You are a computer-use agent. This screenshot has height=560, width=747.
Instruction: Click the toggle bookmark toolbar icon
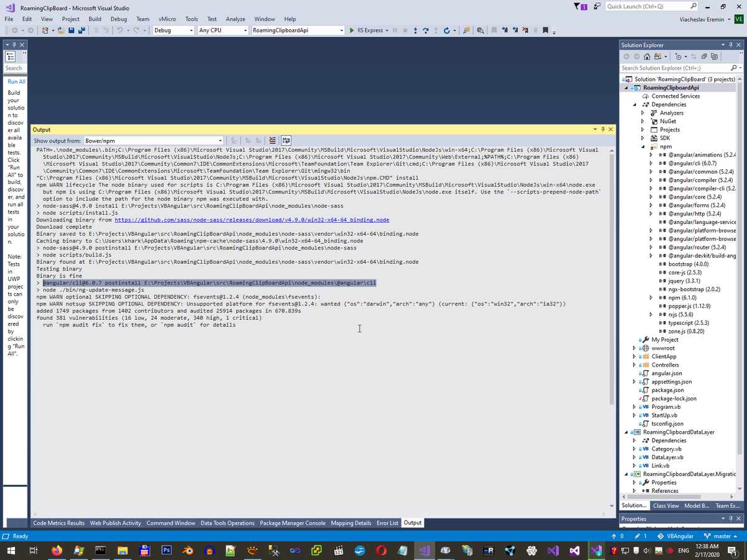(495, 30)
